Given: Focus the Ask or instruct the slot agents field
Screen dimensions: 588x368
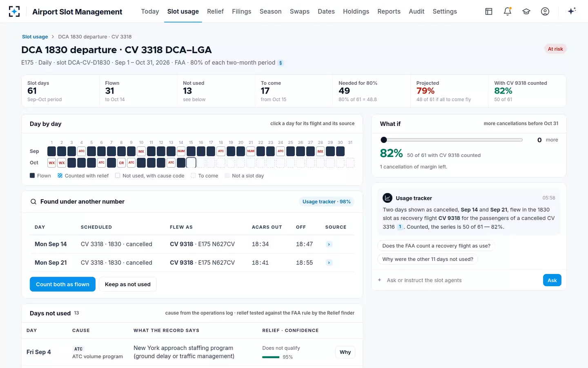Looking at the screenshot, I should coord(462,280).
